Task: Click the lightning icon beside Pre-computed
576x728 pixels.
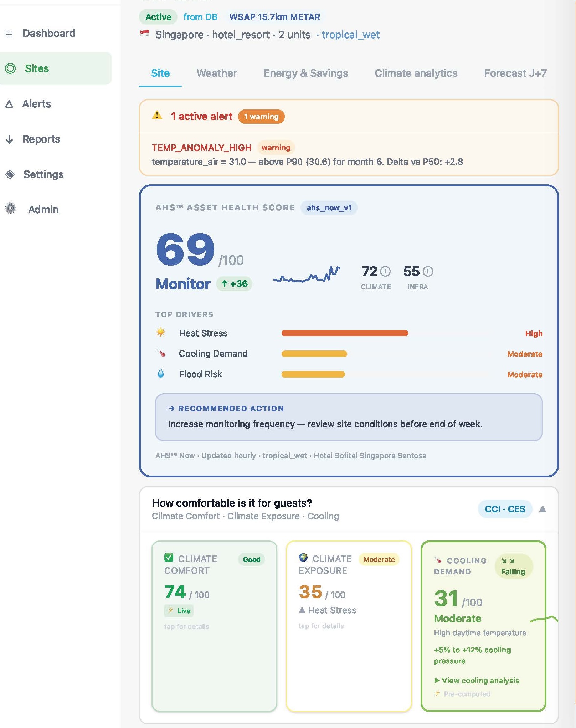Action: 437,693
